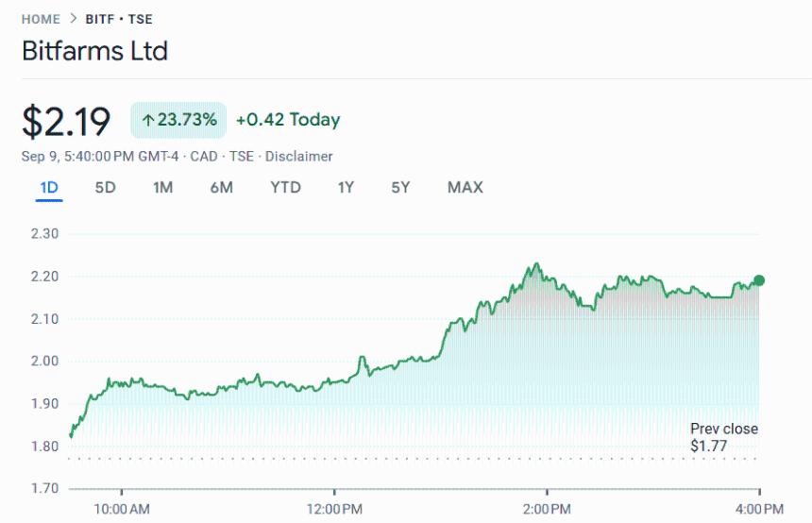Click the +0.42 Today change text

tap(288, 120)
